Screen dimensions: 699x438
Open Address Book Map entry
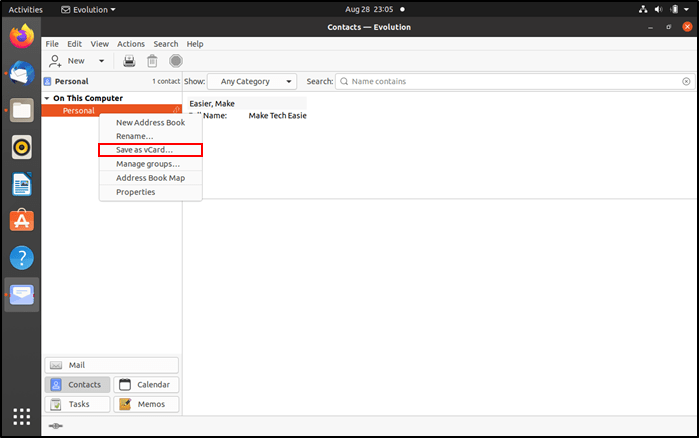tap(151, 178)
